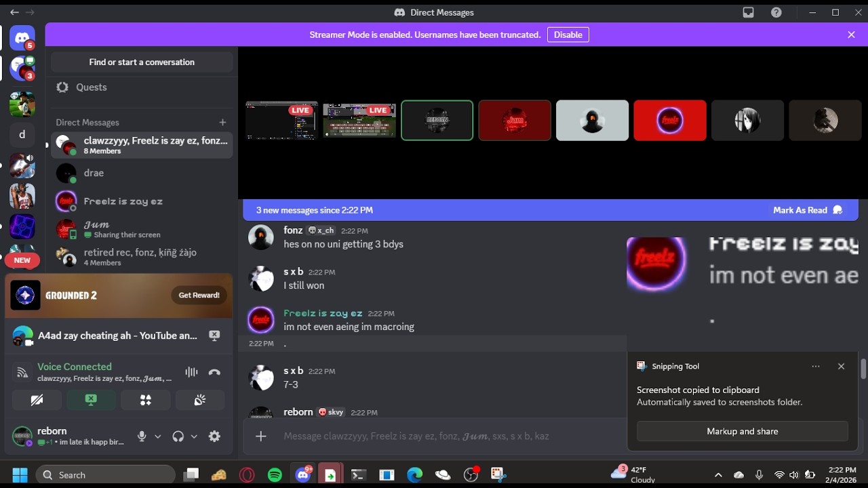Image resolution: width=868 pixels, height=488 pixels.
Task: Open Opera browser from taskbar
Action: coord(247,475)
